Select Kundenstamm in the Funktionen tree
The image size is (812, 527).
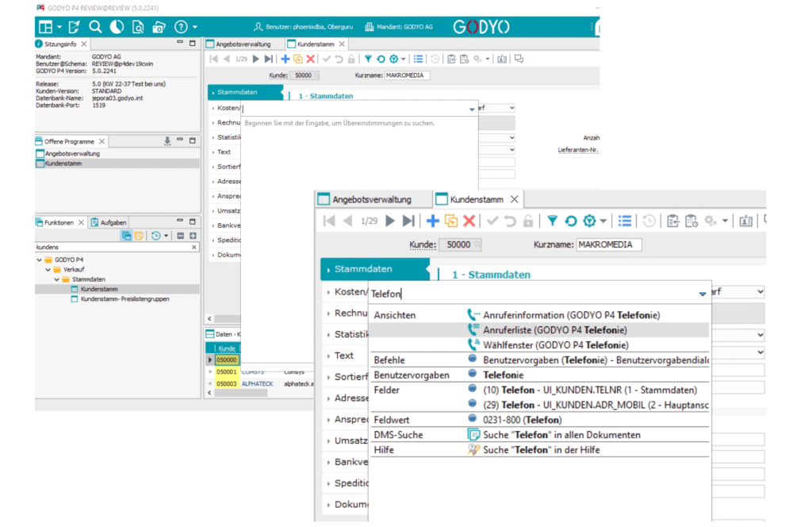pos(99,289)
